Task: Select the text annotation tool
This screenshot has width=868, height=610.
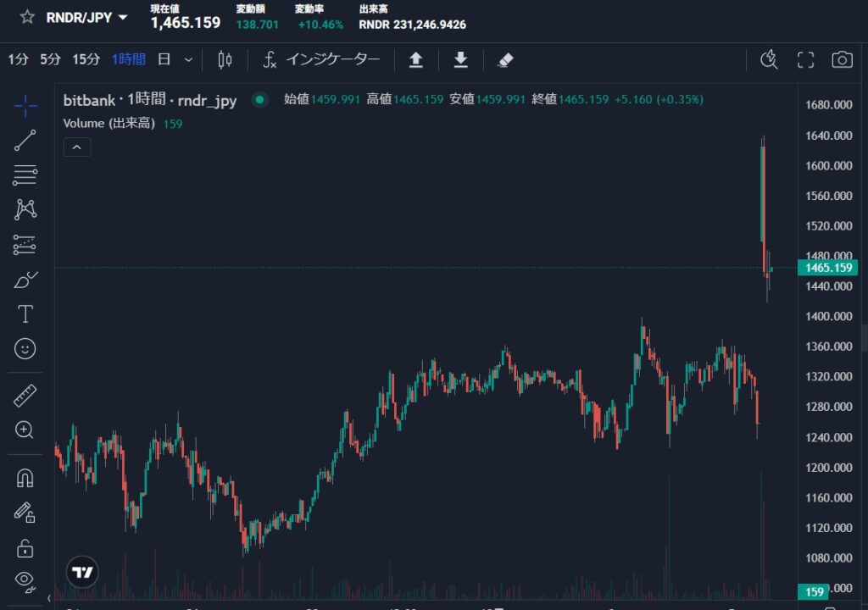Action: 25,314
